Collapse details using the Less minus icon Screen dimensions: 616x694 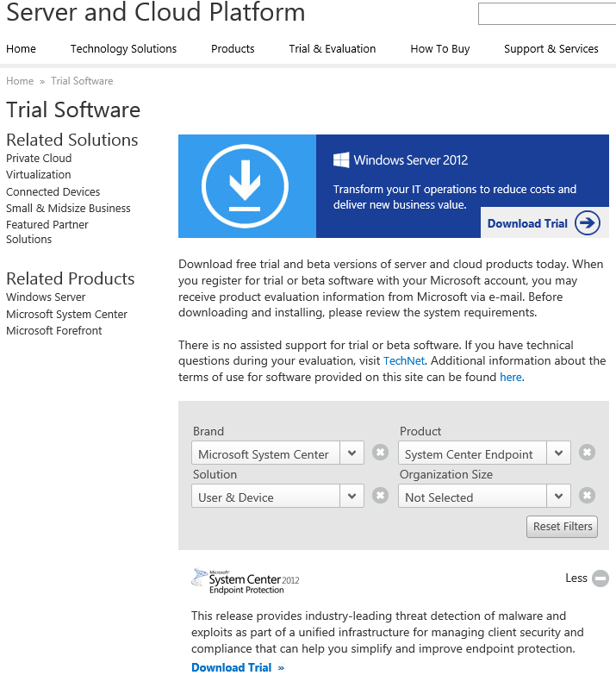(600, 578)
